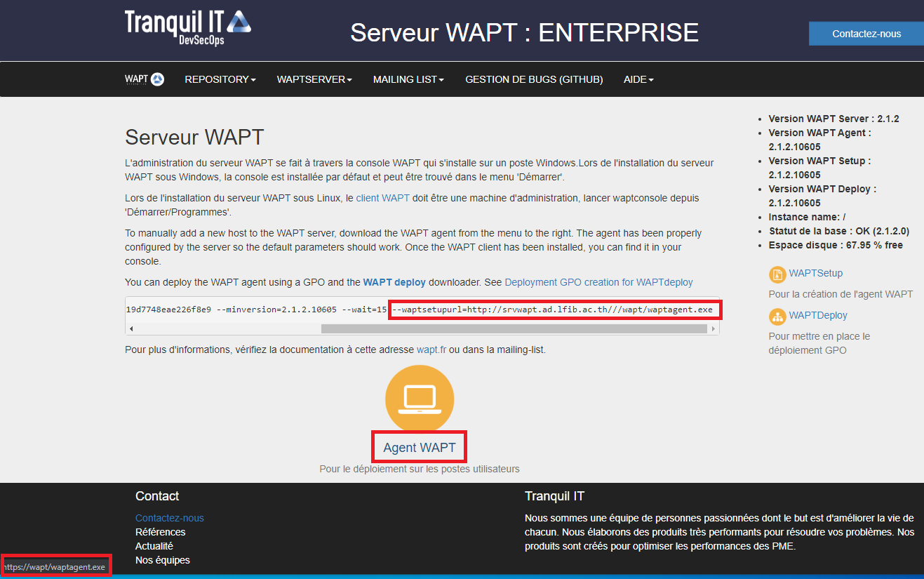The height and width of the screenshot is (579, 924).
Task: Open the MAILING LIST dropdown
Action: (408, 79)
